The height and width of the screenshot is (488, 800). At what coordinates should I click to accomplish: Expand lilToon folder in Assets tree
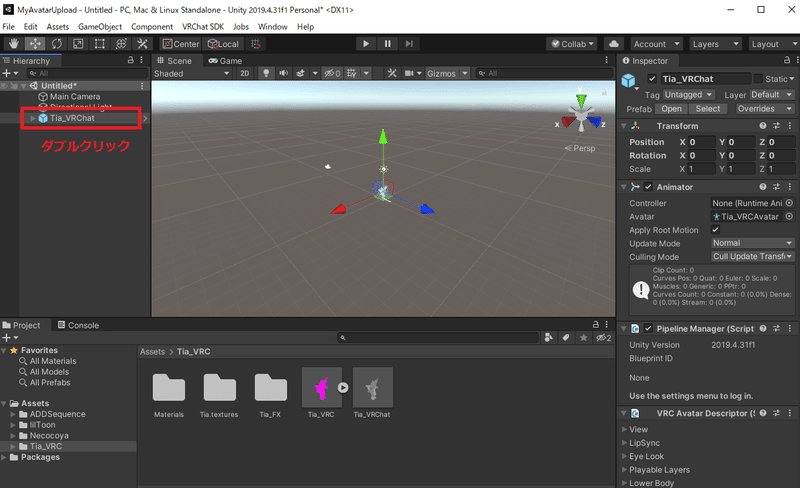[x=13, y=425]
